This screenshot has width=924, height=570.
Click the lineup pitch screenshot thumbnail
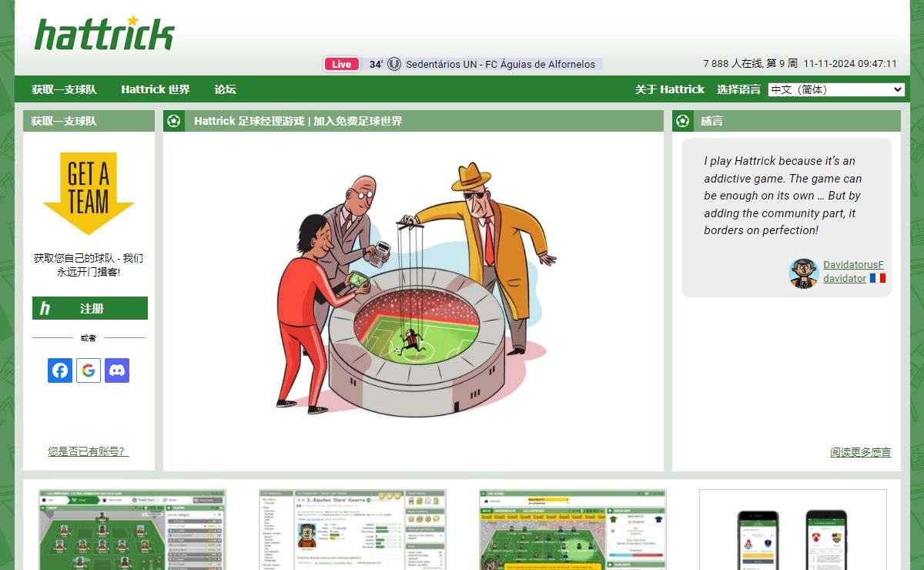click(x=132, y=529)
